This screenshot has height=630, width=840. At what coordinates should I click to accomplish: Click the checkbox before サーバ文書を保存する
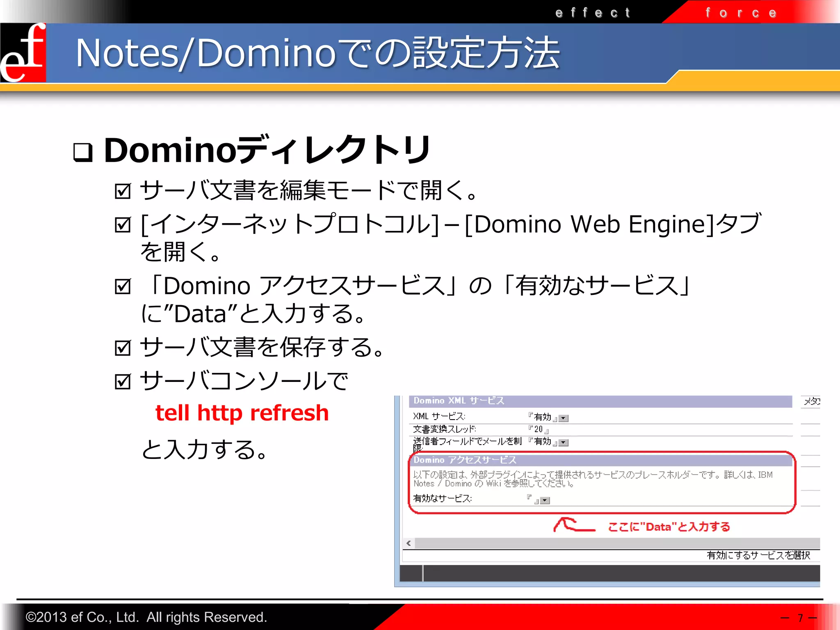123,348
